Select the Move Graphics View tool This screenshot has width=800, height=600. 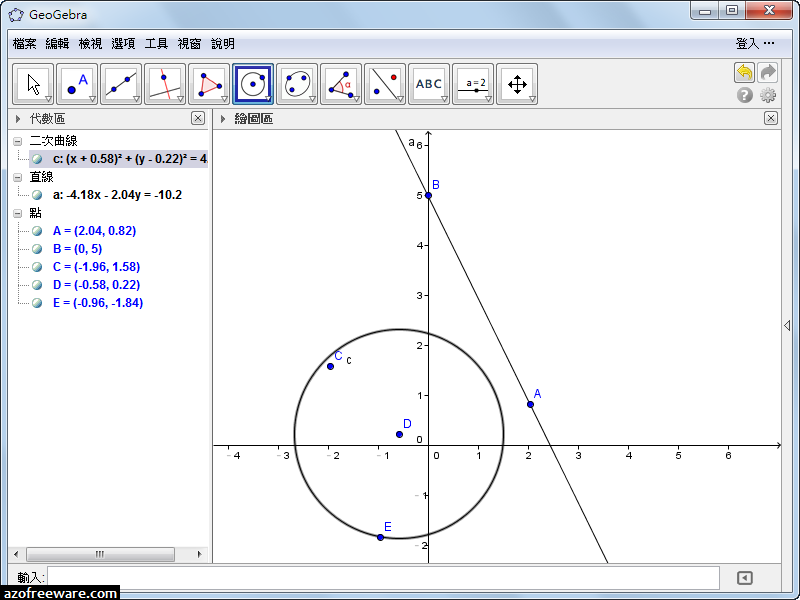pos(517,84)
